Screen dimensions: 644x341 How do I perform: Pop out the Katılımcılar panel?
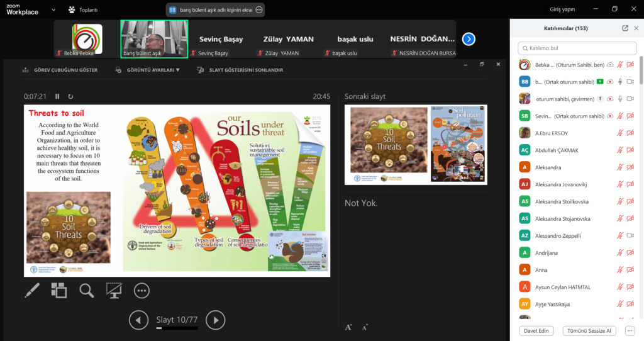pyautogui.click(x=625, y=28)
